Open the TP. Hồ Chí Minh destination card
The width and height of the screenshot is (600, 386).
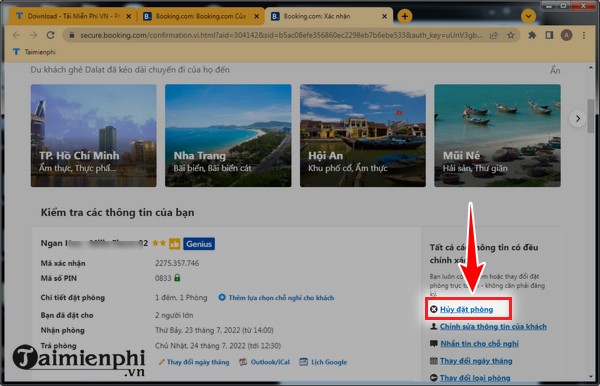tap(93, 135)
